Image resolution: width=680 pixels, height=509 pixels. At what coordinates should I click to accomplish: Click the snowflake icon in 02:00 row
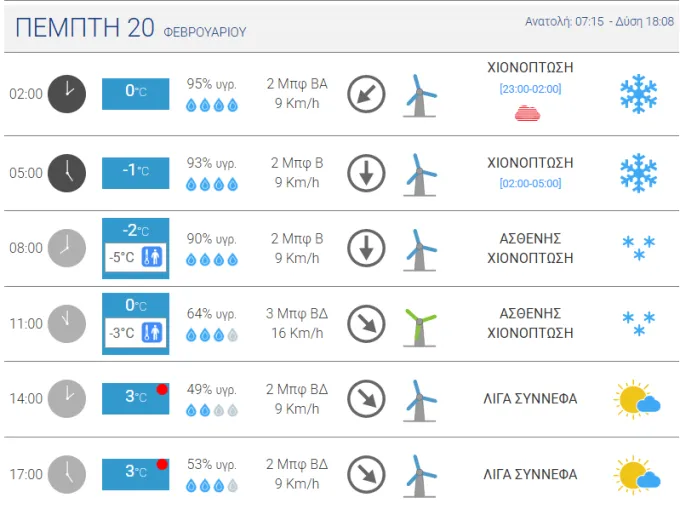pyautogui.click(x=638, y=94)
